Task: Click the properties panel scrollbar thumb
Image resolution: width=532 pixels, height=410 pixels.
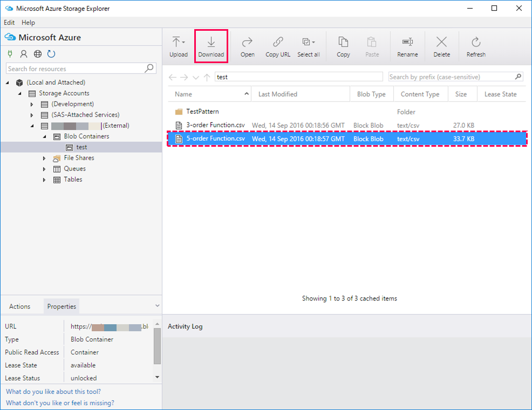Action: tap(157, 346)
